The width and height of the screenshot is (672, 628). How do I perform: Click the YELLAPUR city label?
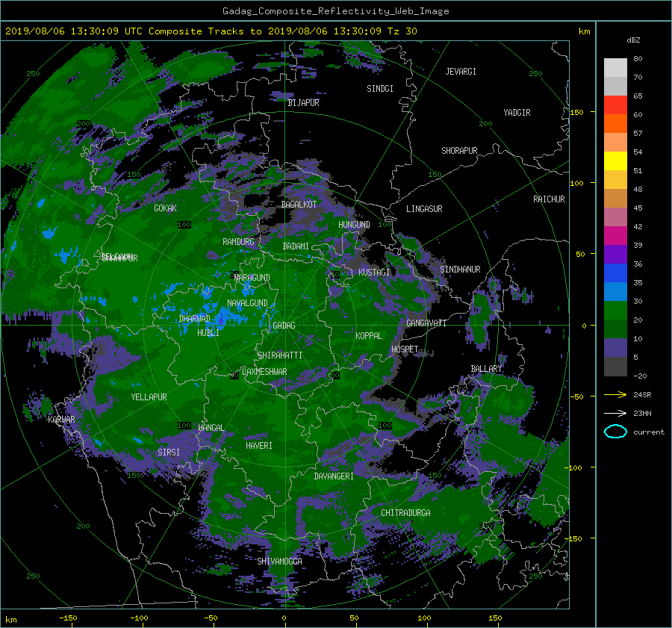(x=149, y=397)
